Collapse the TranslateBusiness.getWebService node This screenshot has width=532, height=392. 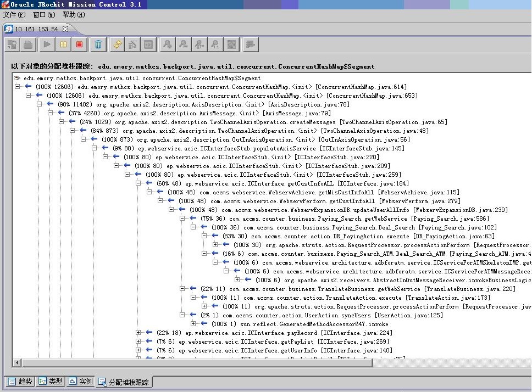click(x=182, y=289)
